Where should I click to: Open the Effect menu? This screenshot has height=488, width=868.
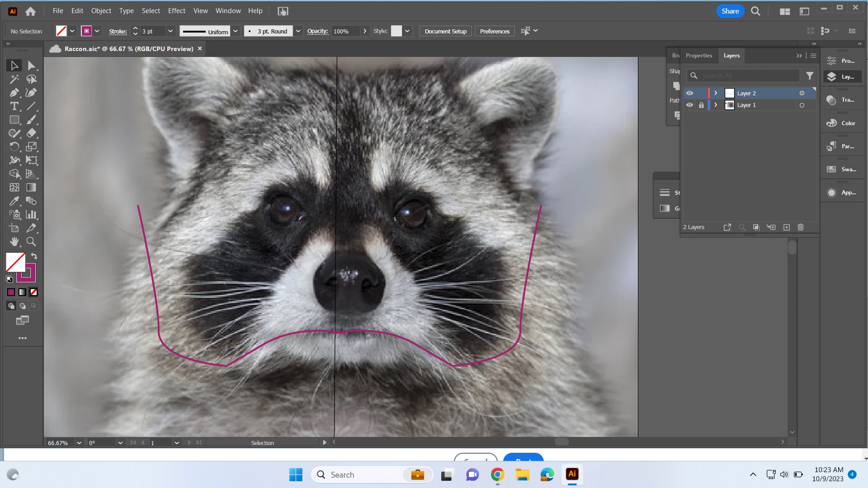point(176,11)
